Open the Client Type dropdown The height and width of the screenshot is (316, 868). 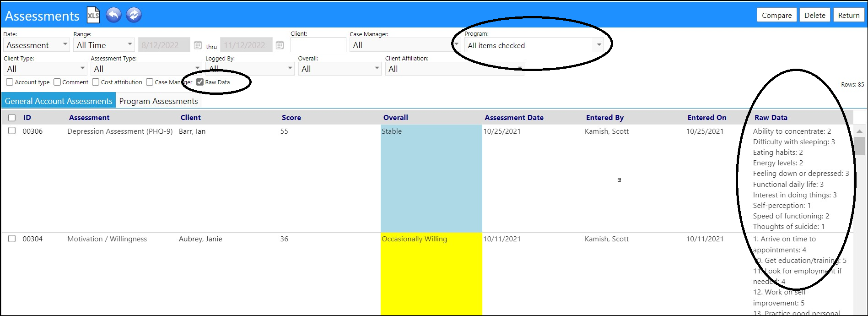(x=45, y=69)
